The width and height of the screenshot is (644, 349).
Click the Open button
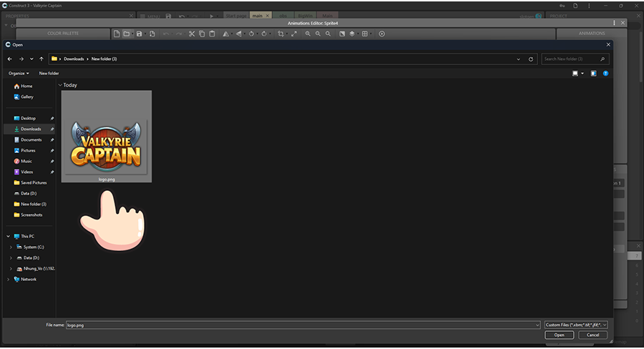(x=559, y=335)
